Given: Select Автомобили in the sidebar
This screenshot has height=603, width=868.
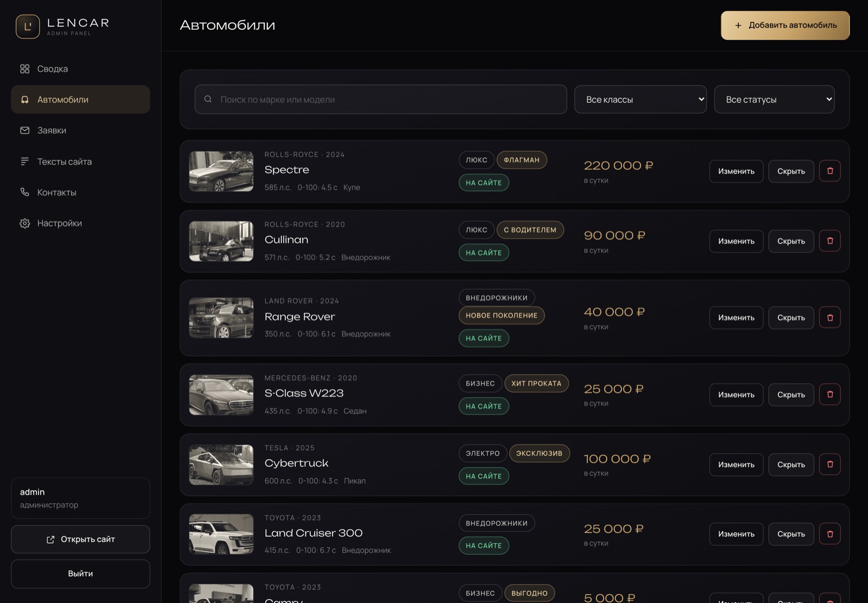Looking at the screenshot, I should [x=80, y=99].
